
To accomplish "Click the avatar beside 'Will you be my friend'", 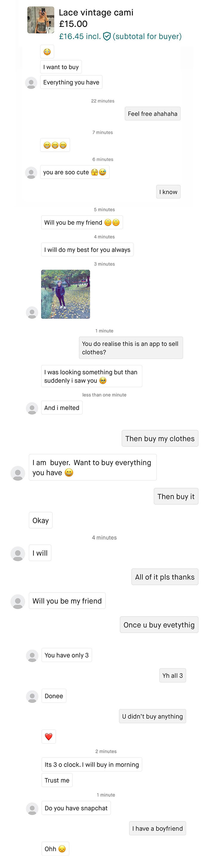I will 18,601.
